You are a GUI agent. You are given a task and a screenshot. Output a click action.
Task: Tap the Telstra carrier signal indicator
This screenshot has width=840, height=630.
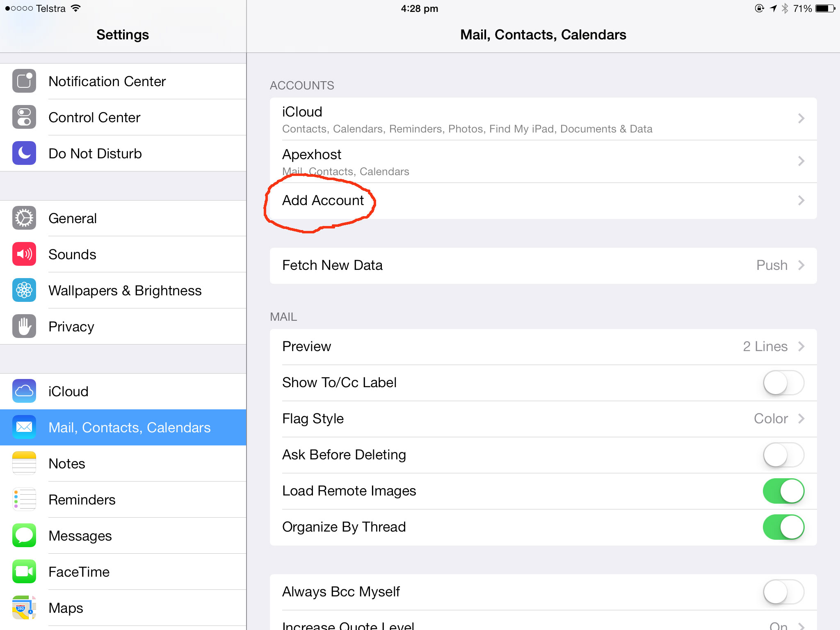[x=36, y=8]
